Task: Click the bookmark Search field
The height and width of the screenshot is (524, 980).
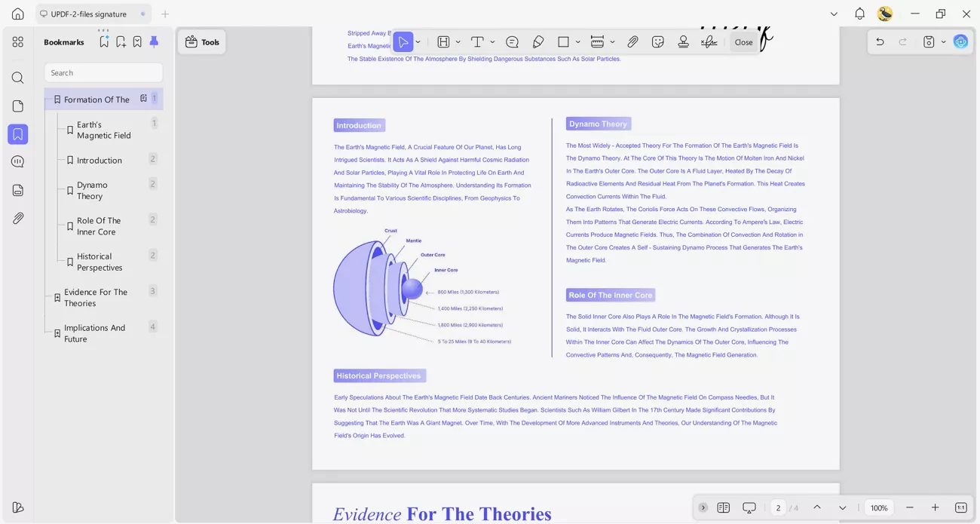Action: [x=103, y=72]
